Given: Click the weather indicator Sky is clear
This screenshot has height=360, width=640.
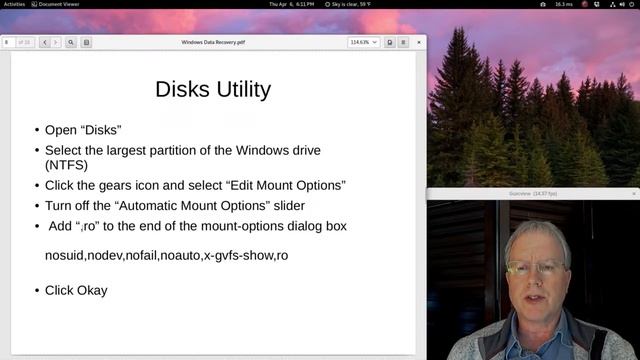Looking at the screenshot, I should click(x=348, y=4).
